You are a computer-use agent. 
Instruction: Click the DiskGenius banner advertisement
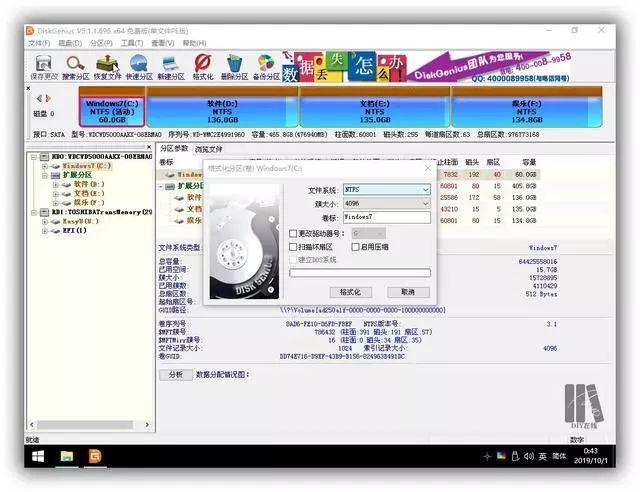pos(426,66)
